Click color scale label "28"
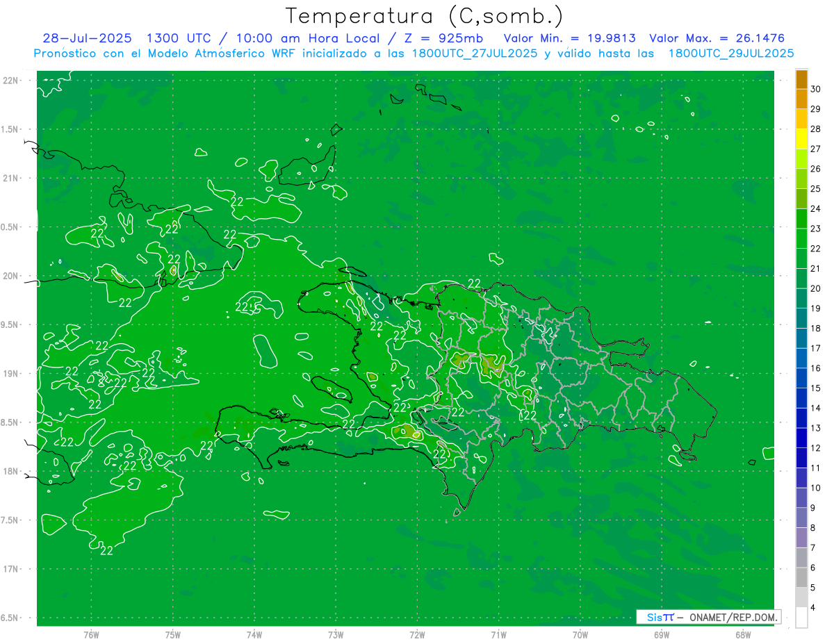Image resolution: width=834 pixels, height=644 pixels. click(x=815, y=129)
